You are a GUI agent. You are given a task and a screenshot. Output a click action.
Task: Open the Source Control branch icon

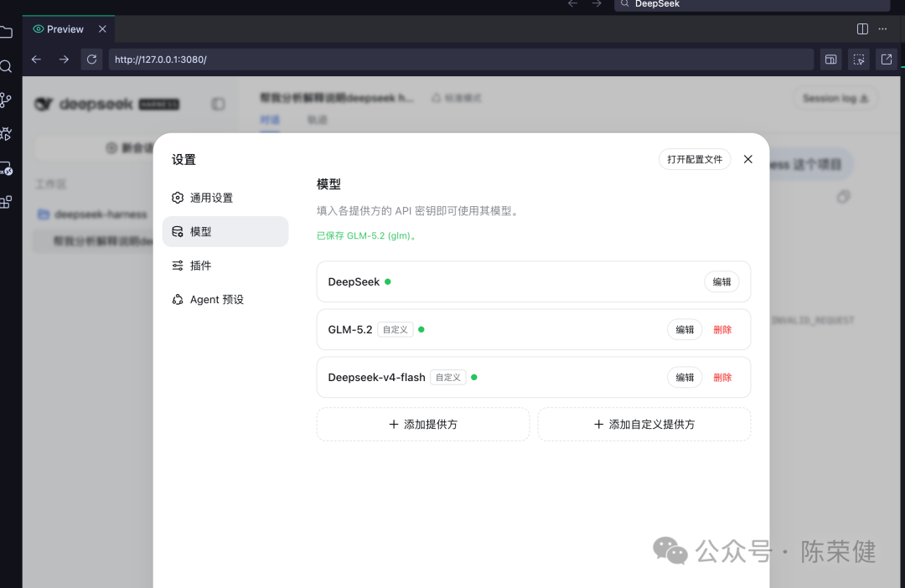point(6,101)
